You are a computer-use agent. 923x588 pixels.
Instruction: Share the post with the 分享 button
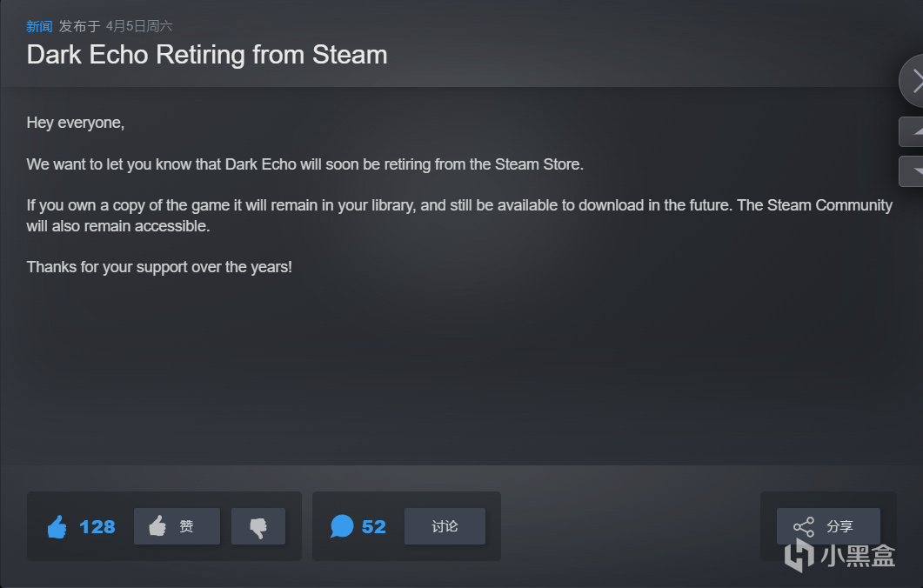coord(828,526)
